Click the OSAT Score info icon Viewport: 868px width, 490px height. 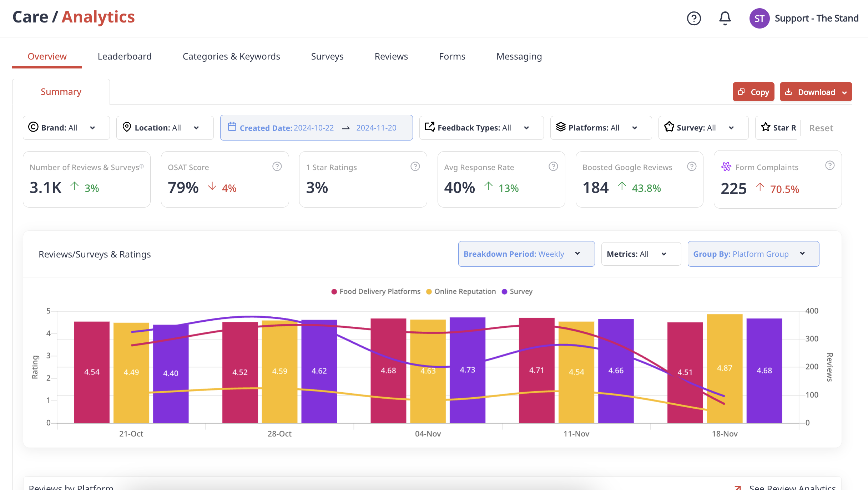(277, 167)
